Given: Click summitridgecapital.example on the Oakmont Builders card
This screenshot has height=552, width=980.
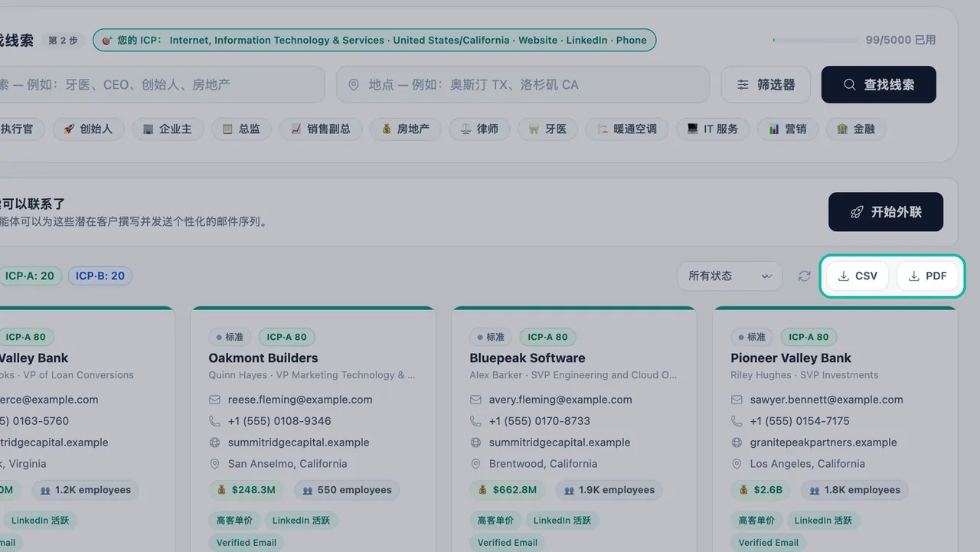Looking at the screenshot, I should pyautogui.click(x=299, y=443).
